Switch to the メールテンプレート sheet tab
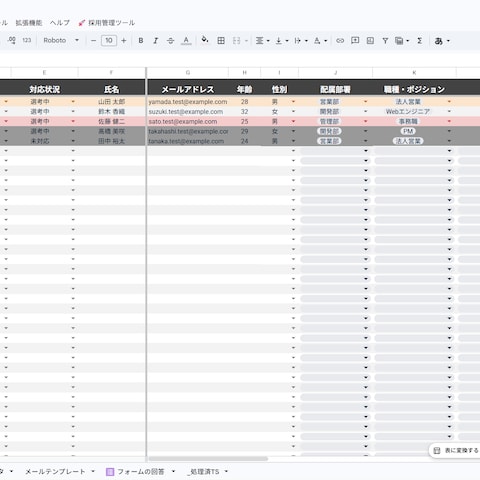Screen dimensions: 480x480 pyautogui.click(x=55, y=471)
